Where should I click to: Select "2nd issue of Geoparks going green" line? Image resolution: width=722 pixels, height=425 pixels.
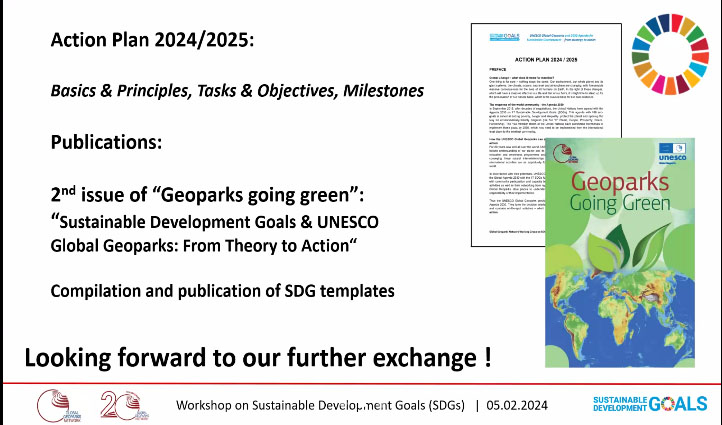207,194
